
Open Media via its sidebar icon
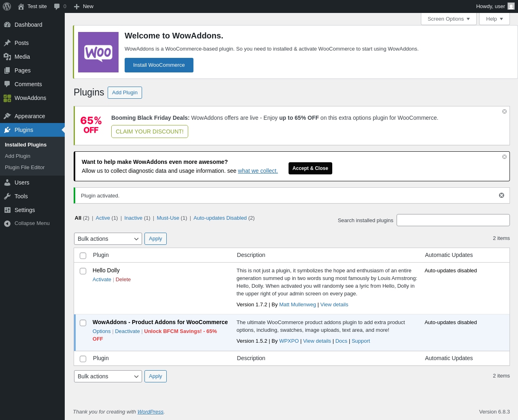7,57
